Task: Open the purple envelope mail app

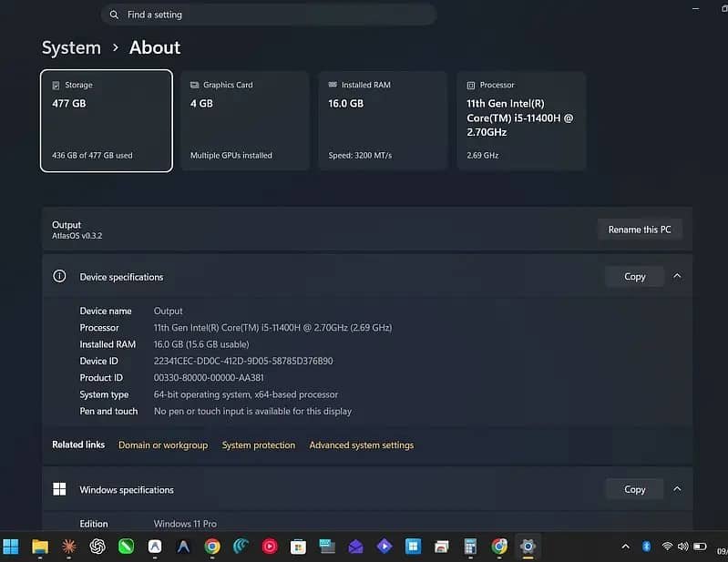Action: (355, 547)
